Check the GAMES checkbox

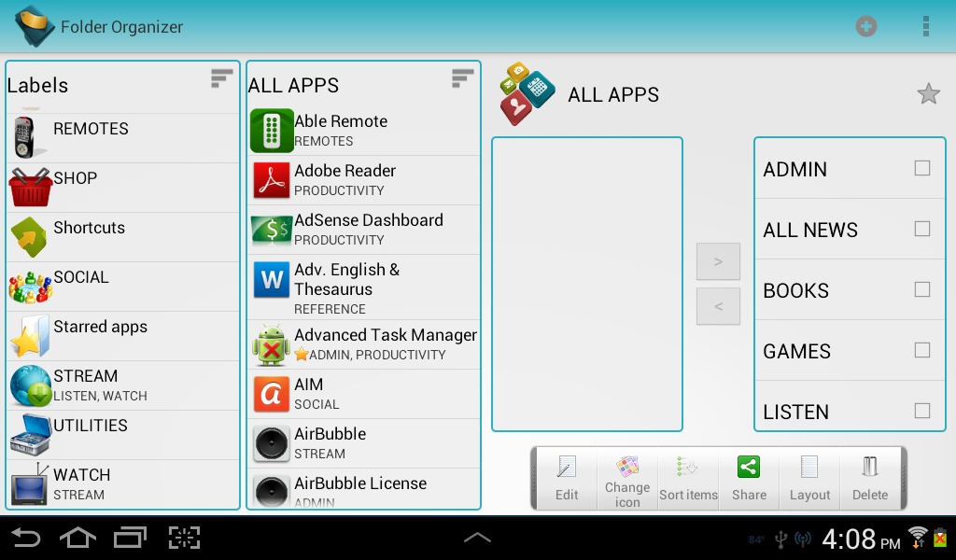[921, 350]
